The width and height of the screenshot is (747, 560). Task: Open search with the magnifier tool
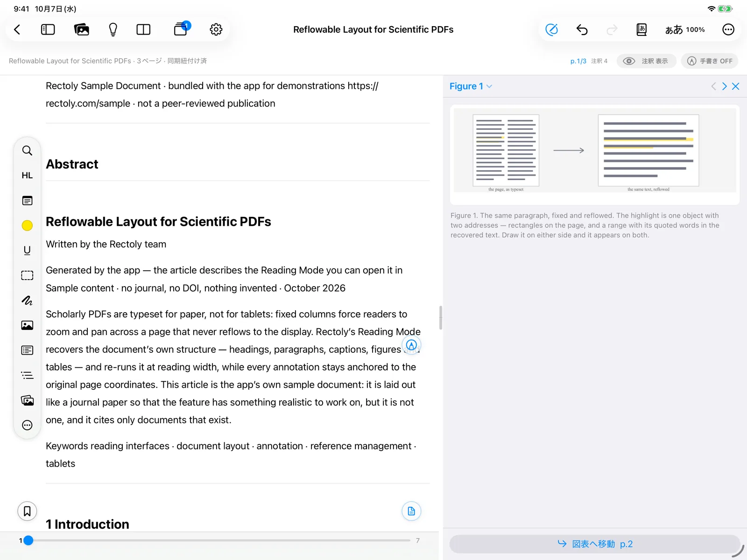point(27,151)
